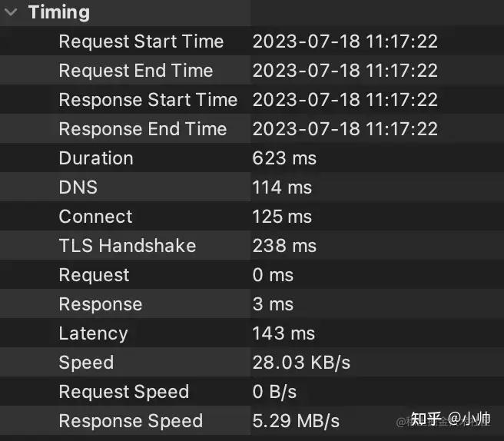Select the 238 ms TLS Handshake value
Viewport: 504px width, 441px height.
tap(284, 246)
